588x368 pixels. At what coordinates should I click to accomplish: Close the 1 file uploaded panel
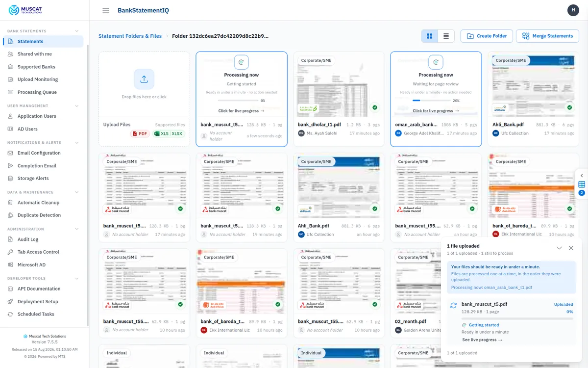(x=571, y=248)
